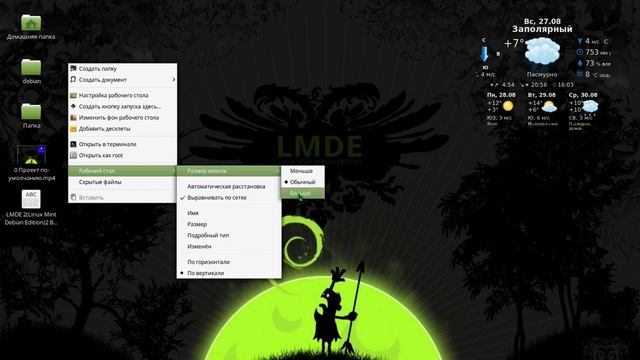Image resolution: width=640 pixels, height=360 pixels.
Task: Select По горизонтали layout
Action: (x=229, y=262)
